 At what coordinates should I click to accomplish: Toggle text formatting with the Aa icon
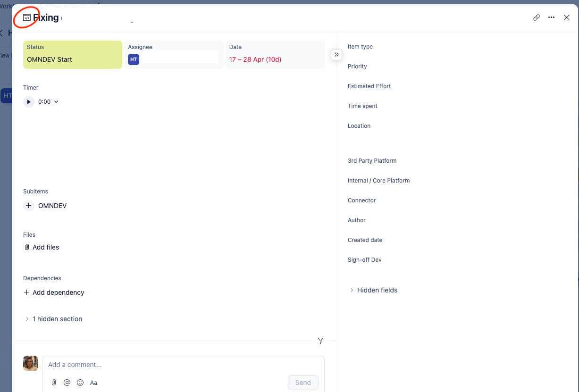pos(93,383)
